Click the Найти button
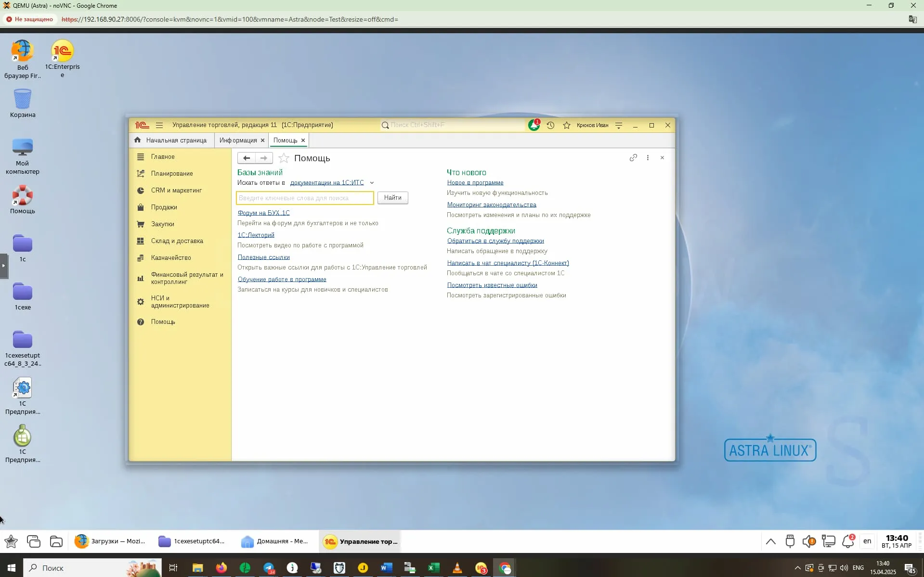 coord(393,198)
